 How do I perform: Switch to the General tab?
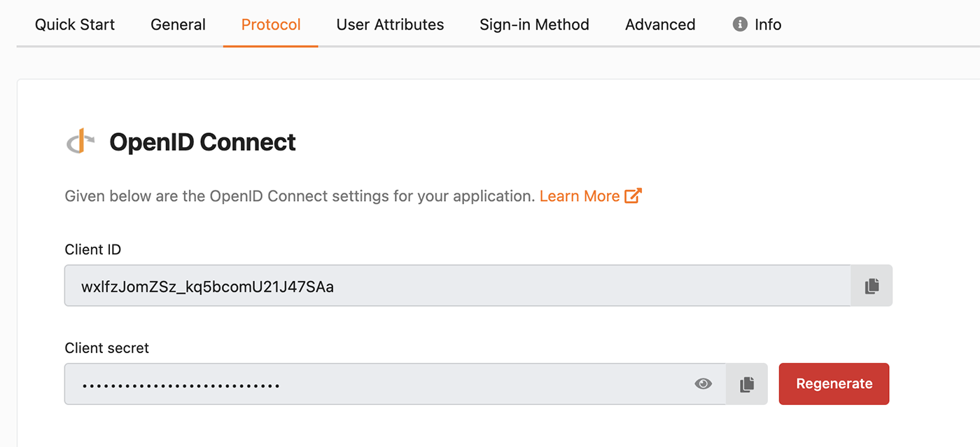click(178, 25)
